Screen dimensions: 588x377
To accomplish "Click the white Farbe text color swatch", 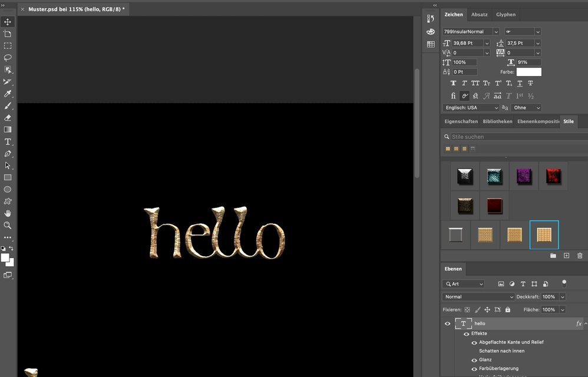I will coord(528,72).
